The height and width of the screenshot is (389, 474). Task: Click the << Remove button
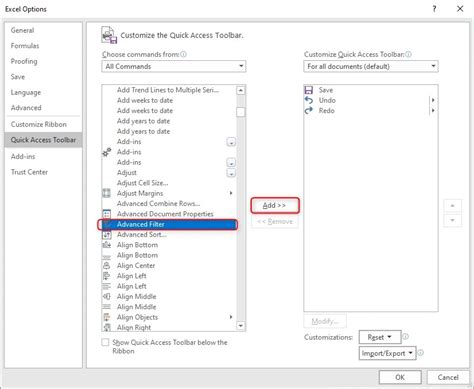[x=275, y=221]
